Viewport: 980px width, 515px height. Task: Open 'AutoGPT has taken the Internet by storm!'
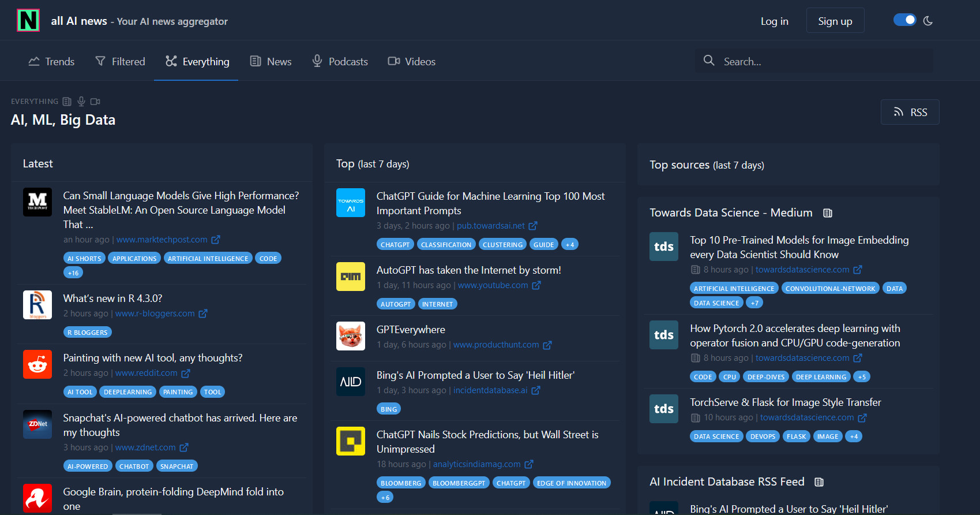point(469,270)
